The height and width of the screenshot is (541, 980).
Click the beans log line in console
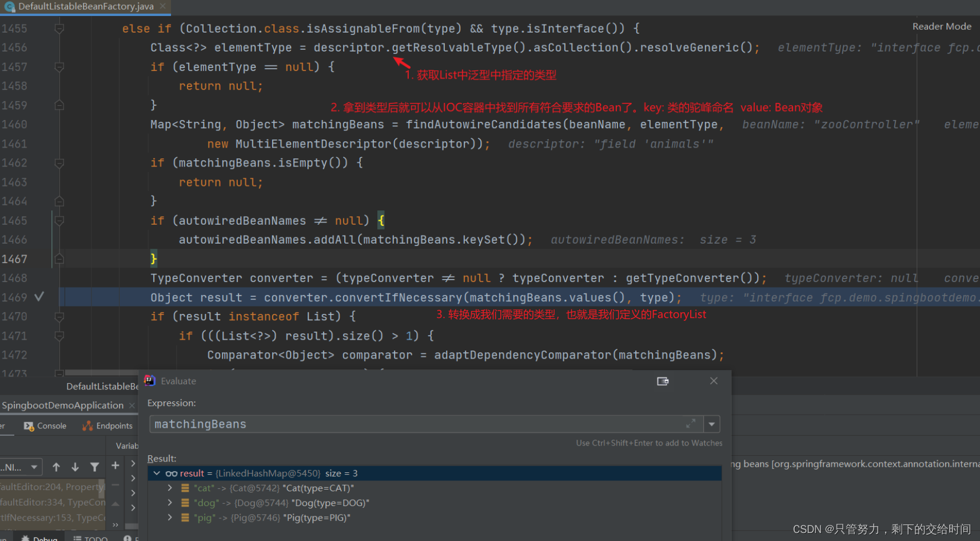[x=855, y=464]
